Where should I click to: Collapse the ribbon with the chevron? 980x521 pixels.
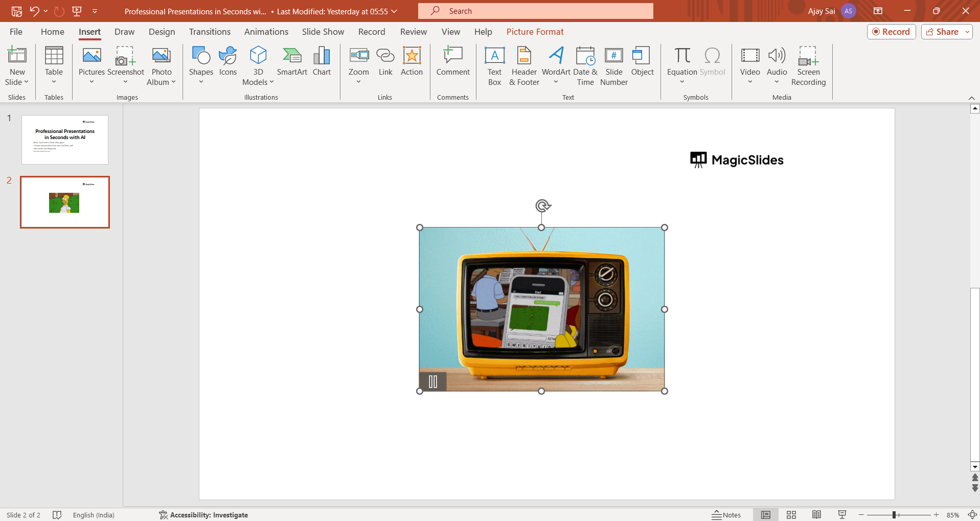click(971, 98)
